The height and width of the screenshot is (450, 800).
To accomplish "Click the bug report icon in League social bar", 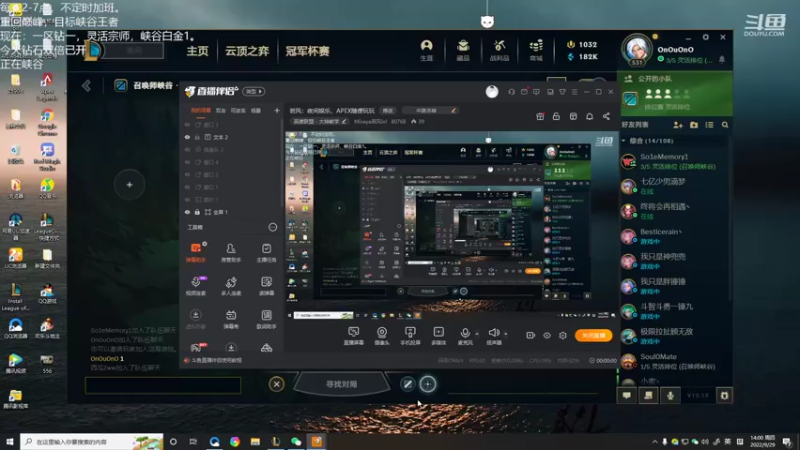I will tap(724, 395).
